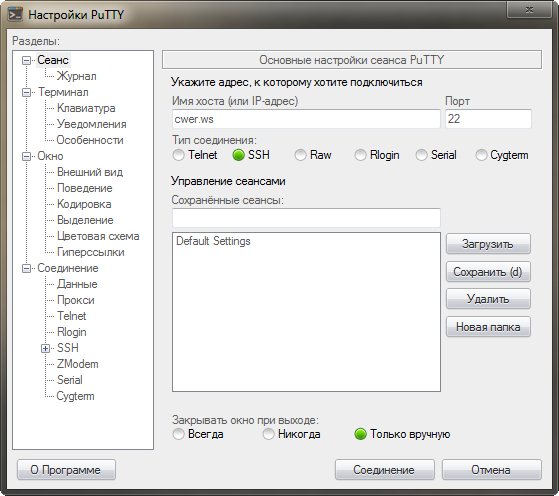Image resolution: width=559 pixels, height=496 pixels.
Task: Collapse the Сеанс tree node
Action: click(26, 60)
